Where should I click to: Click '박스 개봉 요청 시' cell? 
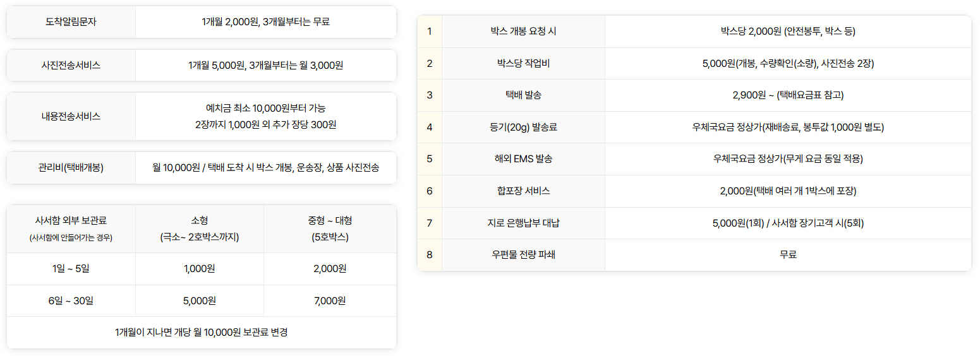pyautogui.click(x=523, y=32)
